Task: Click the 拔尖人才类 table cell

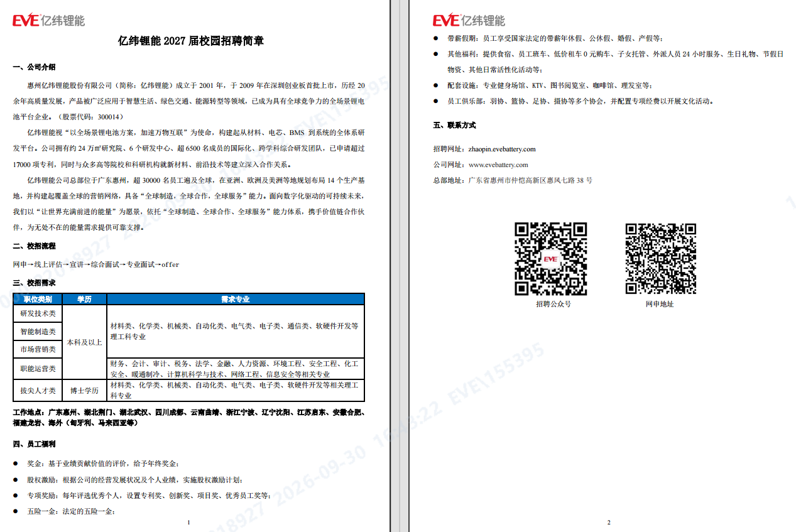Action: click(x=38, y=391)
